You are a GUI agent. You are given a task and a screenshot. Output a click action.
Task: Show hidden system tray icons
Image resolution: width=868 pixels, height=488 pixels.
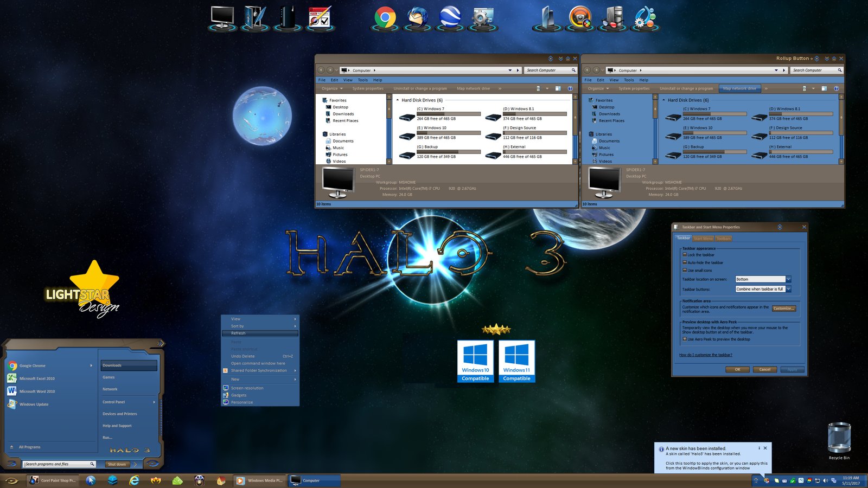[x=756, y=480]
